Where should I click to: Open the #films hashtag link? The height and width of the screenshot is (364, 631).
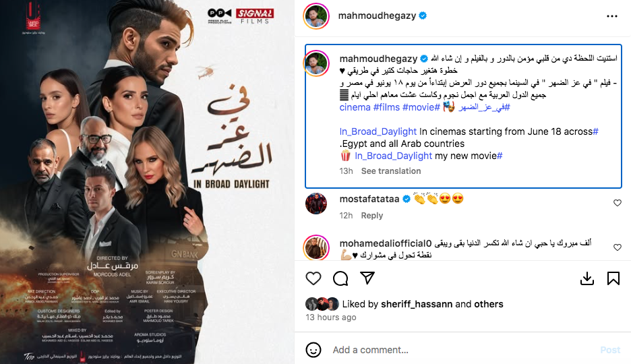(386, 107)
